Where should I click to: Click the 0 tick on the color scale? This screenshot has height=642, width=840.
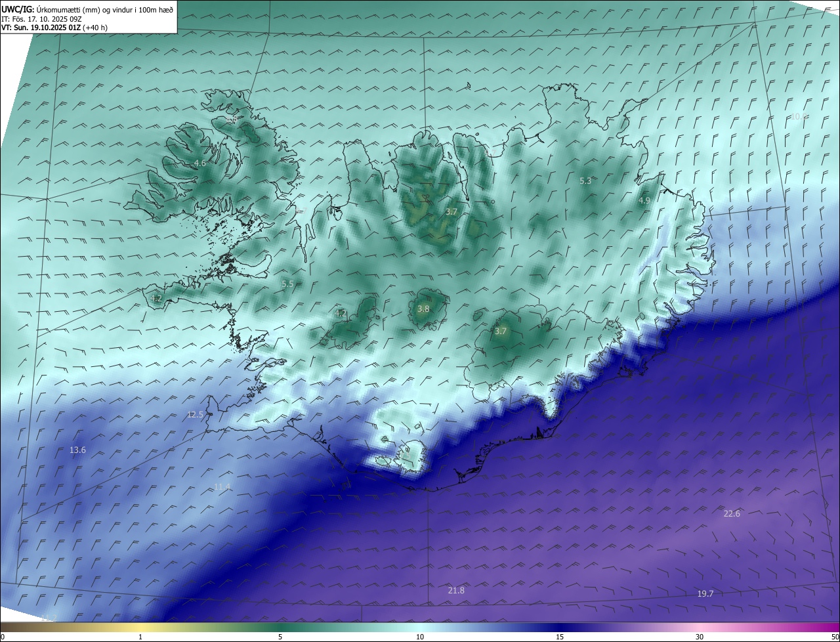pos(3,637)
